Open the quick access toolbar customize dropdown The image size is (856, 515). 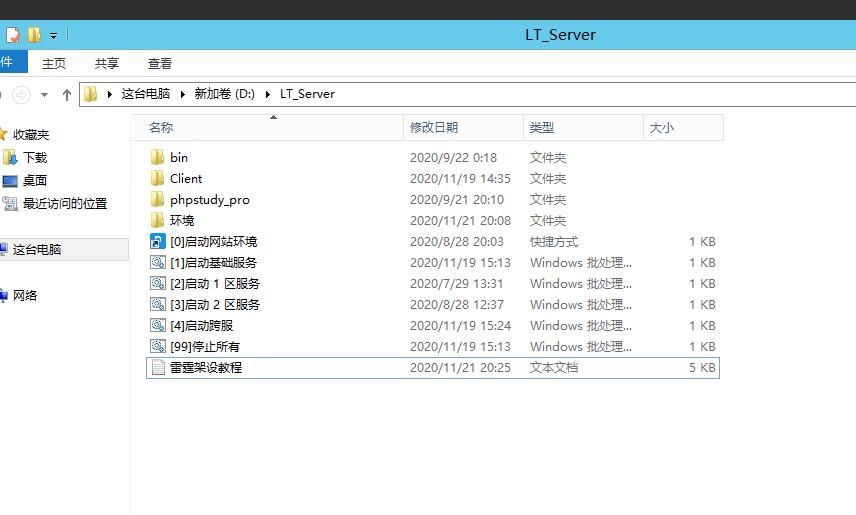coord(53,36)
